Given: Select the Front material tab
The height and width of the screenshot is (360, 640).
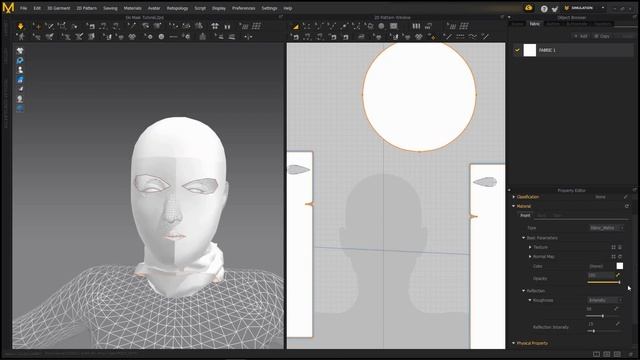Looking at the screenshot, I should (x=526, y=216).
